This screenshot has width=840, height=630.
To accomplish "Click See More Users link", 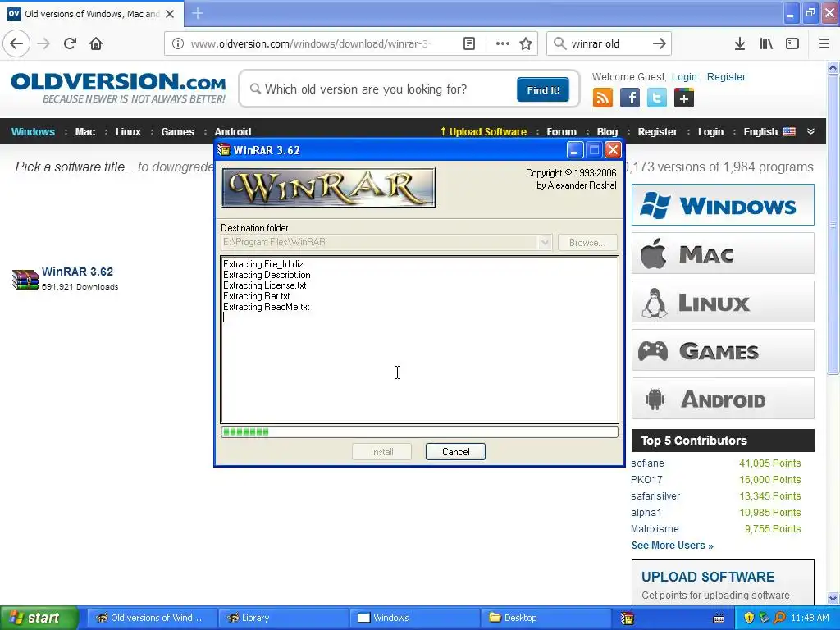I will [x=673, y=546].
